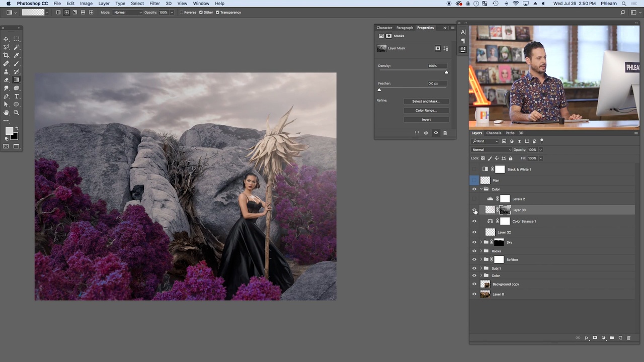Open the Edit Toolbar ellipsis menu
This screenshot has width=644, height=362.
coord(6,121)
